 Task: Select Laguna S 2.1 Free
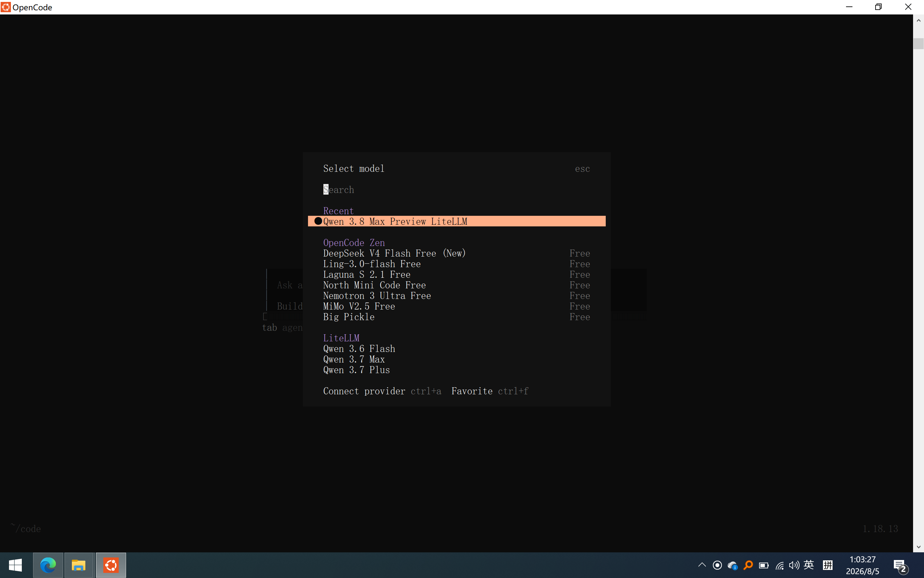tap(457, 275)
